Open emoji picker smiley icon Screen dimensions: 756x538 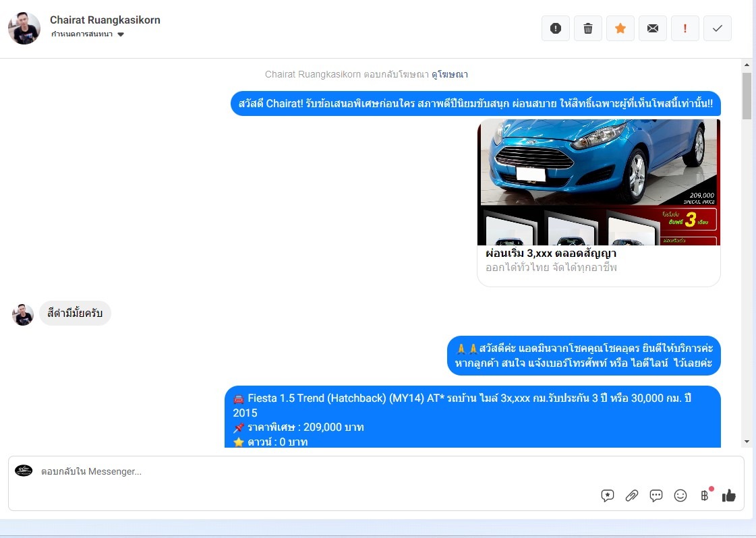680,496
